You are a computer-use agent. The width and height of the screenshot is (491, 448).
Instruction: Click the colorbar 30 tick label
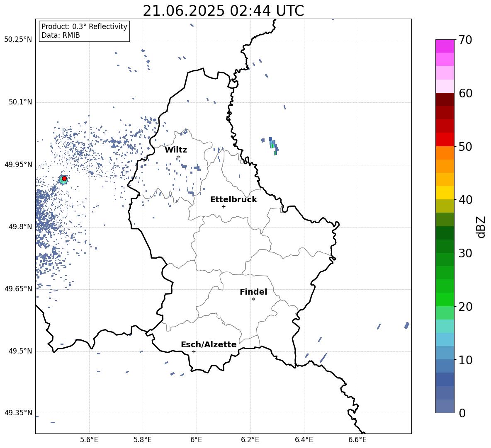pos(465,253)
